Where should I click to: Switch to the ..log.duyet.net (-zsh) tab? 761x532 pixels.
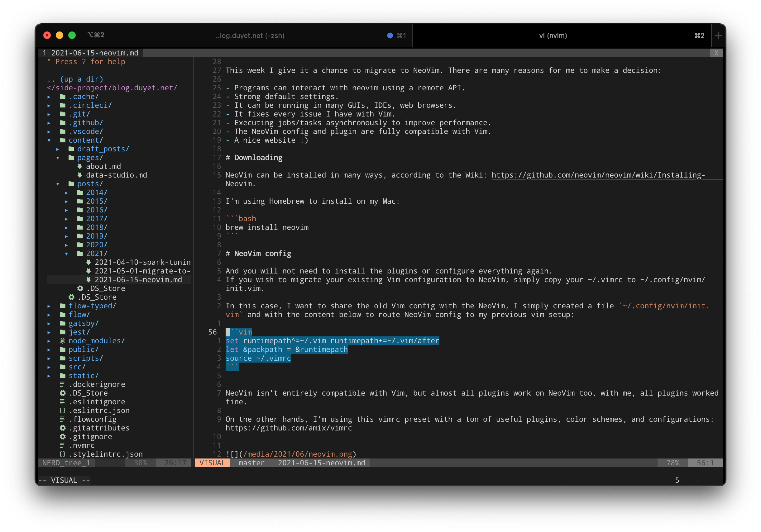[250, 36]
